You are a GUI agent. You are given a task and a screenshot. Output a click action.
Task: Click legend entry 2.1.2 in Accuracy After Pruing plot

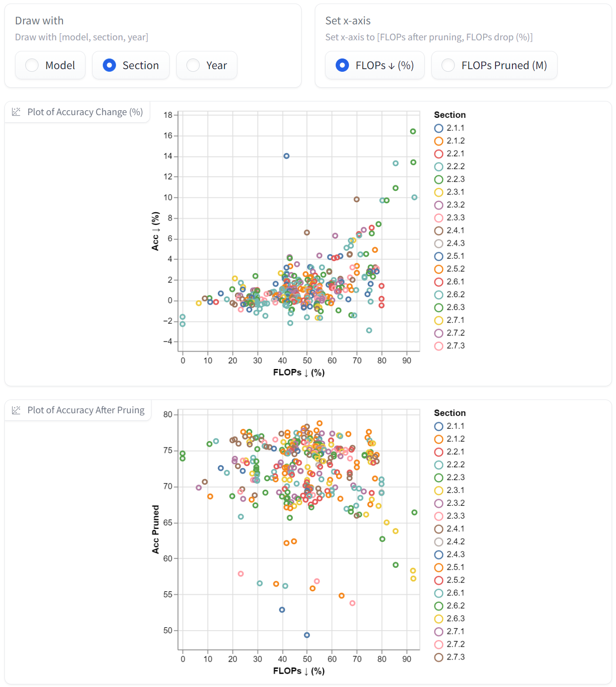pos(449,439)
